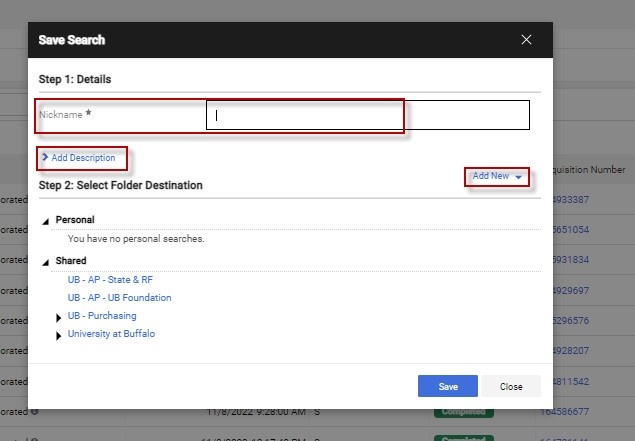The image size is (635, 441).
Task: Select the UB - AP - UB Foundation folder
Action: 119,298
